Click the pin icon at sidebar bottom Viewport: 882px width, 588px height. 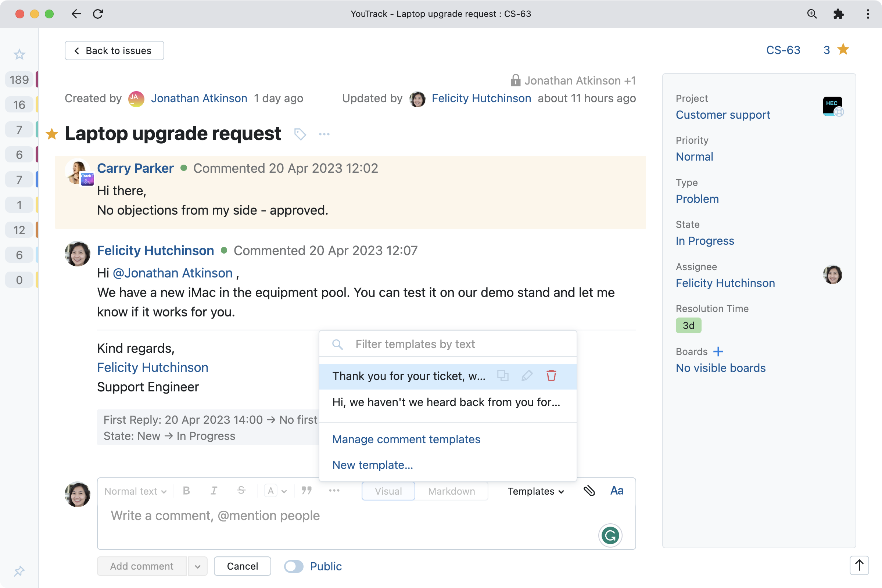pyautogui.click(x=19, y=571)
